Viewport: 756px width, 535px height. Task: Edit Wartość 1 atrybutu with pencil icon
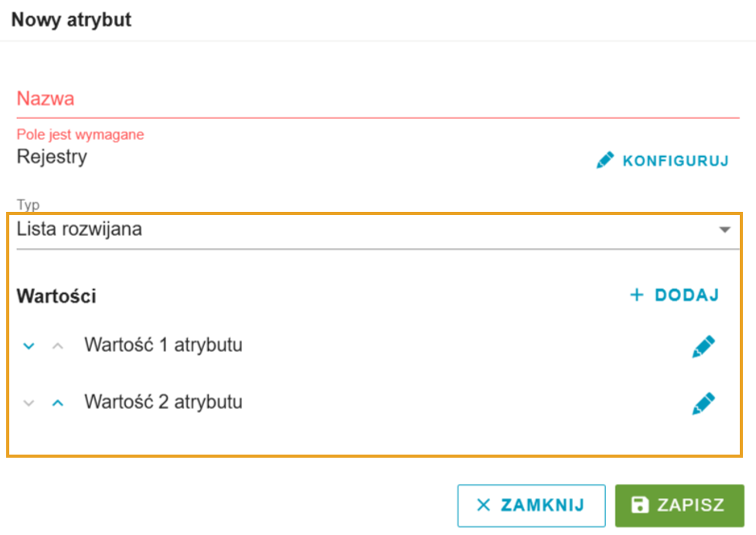[x=703, y=346]
